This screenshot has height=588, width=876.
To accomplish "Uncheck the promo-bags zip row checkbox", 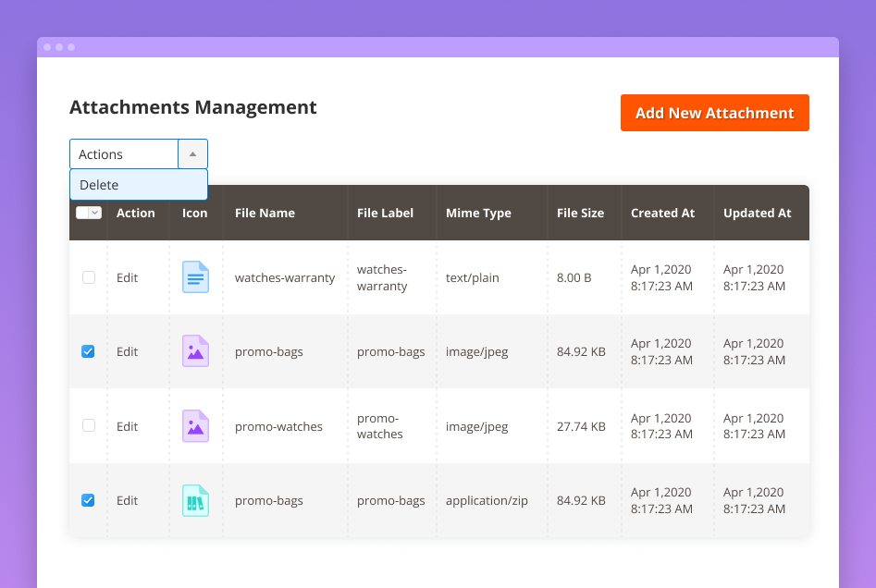I will [88, 500].
